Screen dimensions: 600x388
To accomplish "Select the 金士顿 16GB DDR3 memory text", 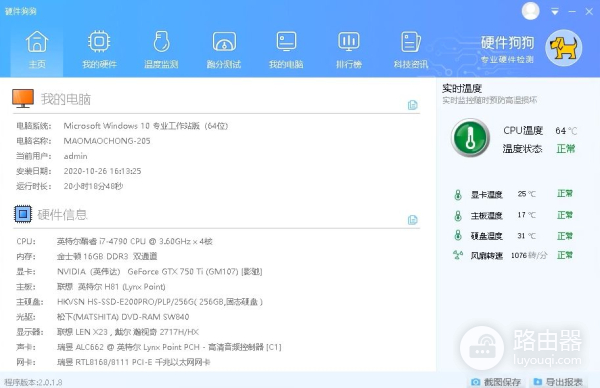I will pyautogui.click(x=107, y=256).
